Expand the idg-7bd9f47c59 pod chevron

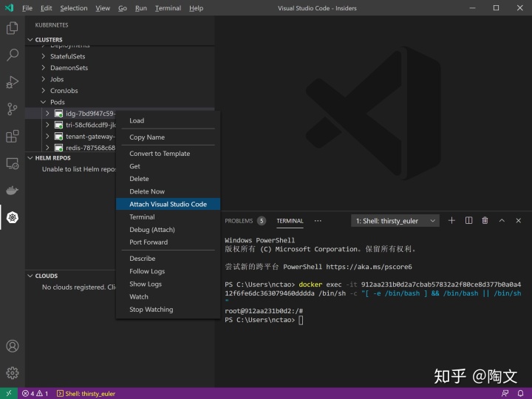pos(47,113)
